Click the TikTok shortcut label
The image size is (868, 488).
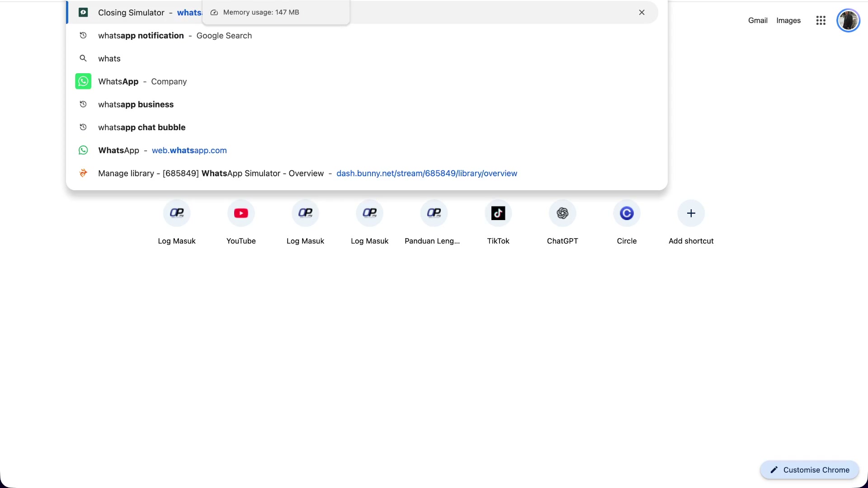(498, 241)
